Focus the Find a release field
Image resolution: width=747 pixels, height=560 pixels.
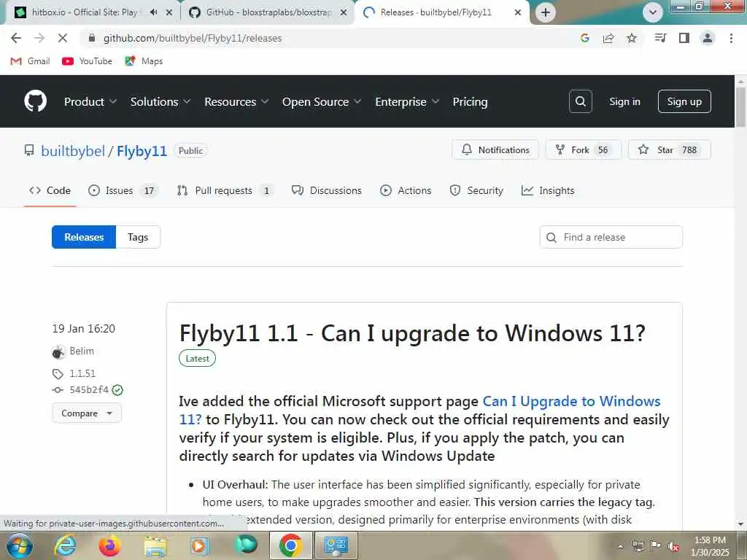coord(611,237)
